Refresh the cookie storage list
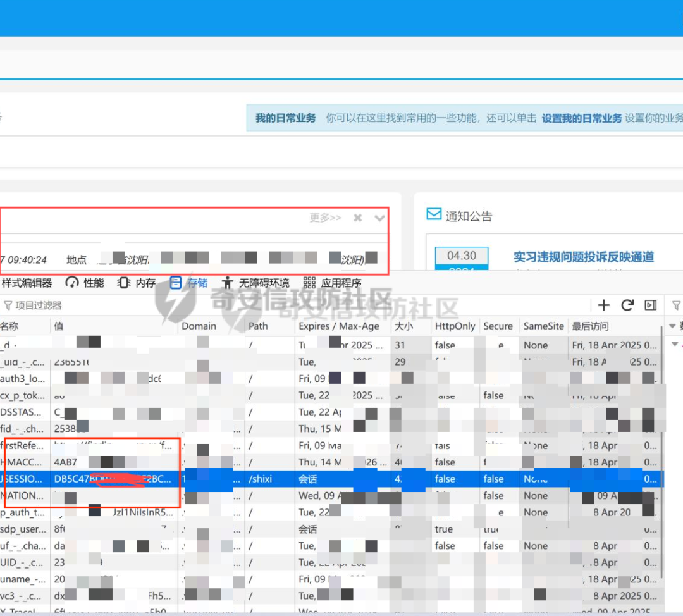The image size is (683, 616). [627, 305]
